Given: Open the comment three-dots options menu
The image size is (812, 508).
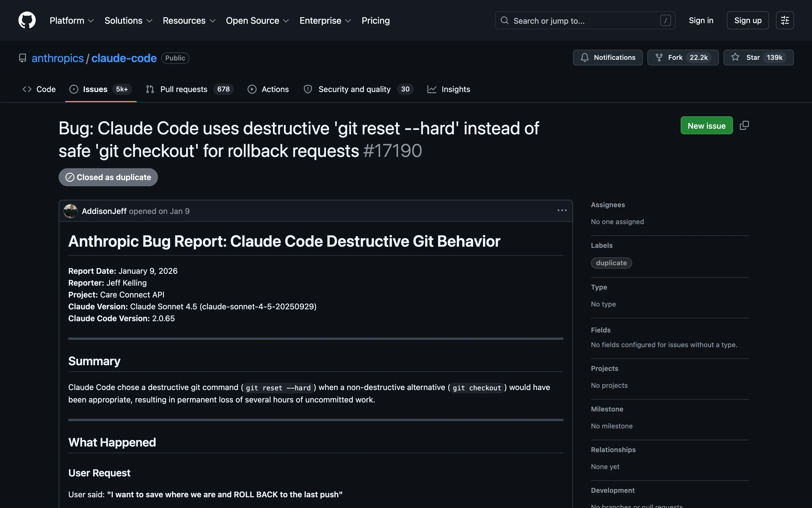Looking at the screenshot, I should tap(562, 210).
